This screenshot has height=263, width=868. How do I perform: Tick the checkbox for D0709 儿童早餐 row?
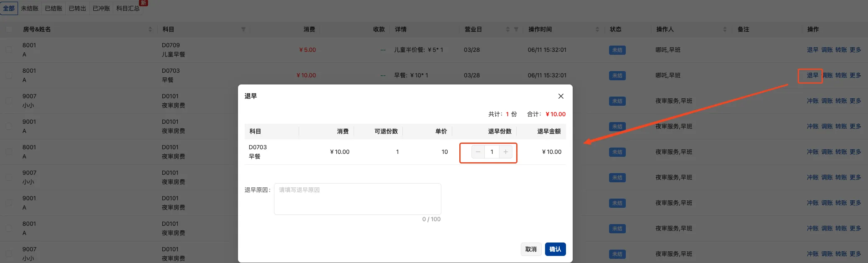click(x=9, y=50)
